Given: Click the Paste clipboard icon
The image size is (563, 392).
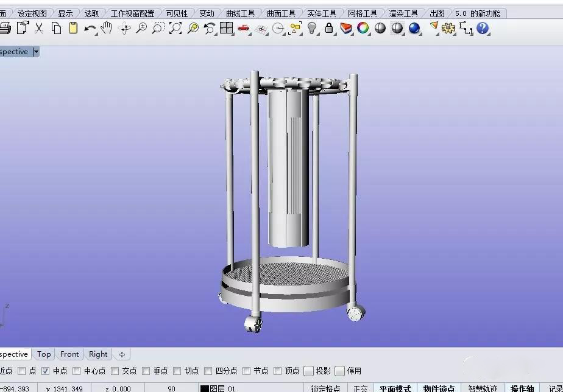Looking at the screenshot, I should [x=73, y=28].
